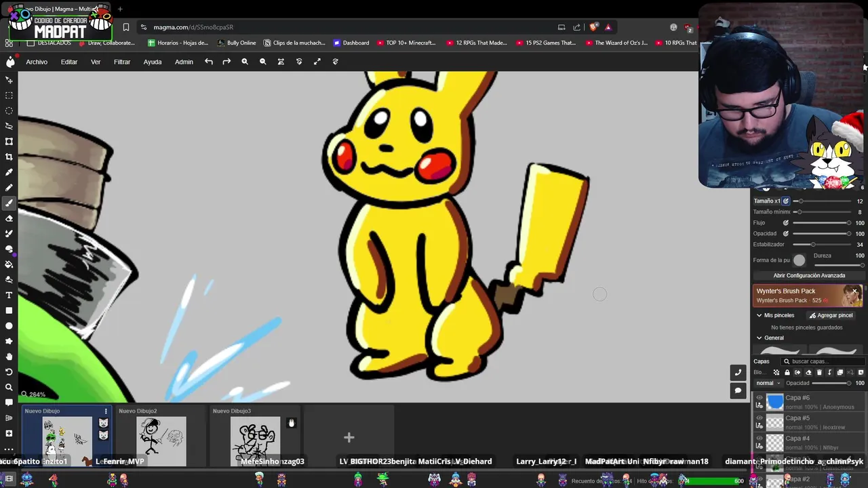Select the Ellipse shape tool
Screen dimensions: 868x488
tap(9, 326)
